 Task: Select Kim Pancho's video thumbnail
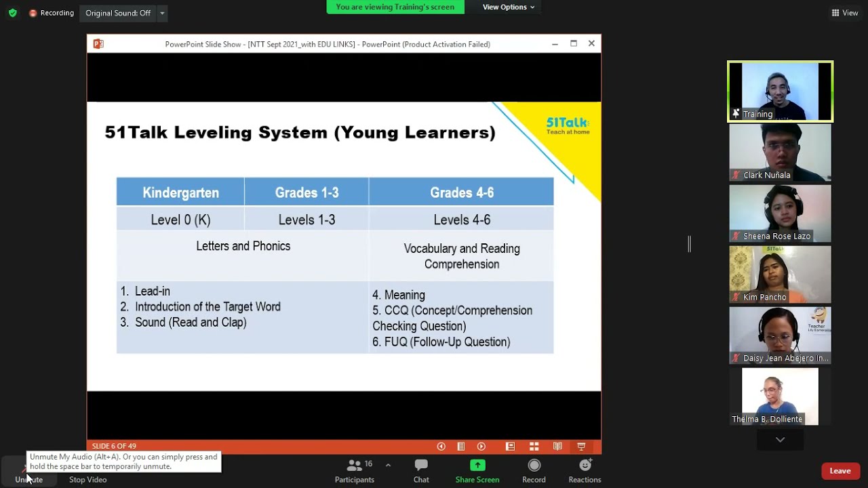780,274
